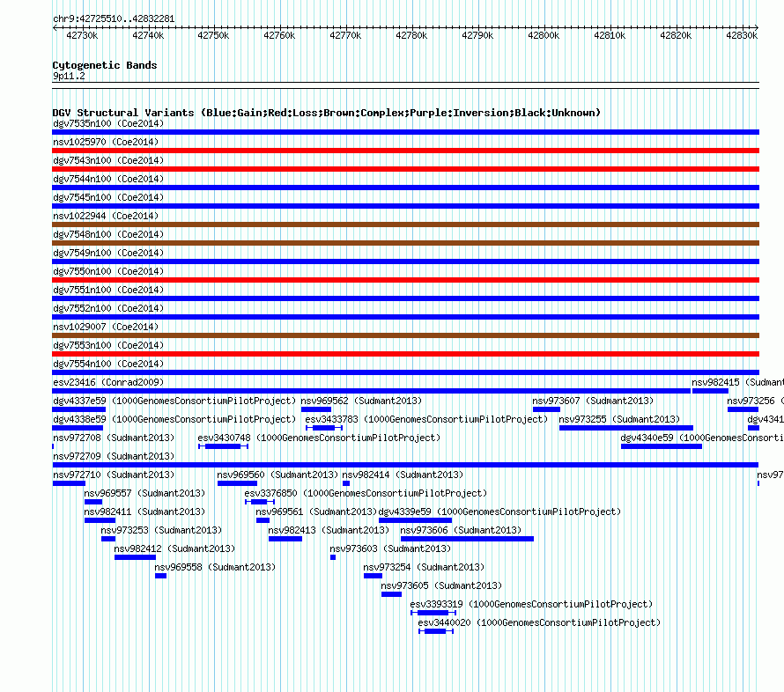
Task: Select the blue bar for dgv7535n100
Action: tap(405, 132)
